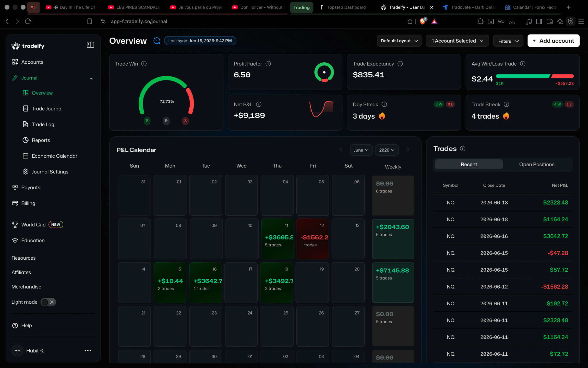The width and height of the screenshot is (588, 368).
Task: Click the Brave Rewards triangle icon
Action: click(435, 21)
